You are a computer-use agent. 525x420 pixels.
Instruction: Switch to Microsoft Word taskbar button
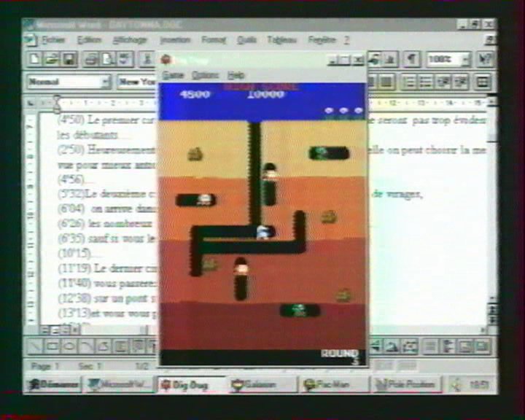[x=120, y=385]
